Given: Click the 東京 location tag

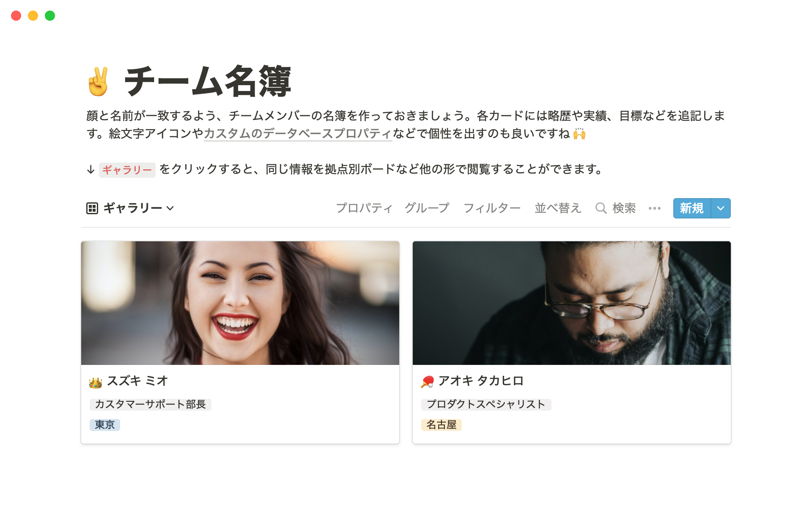Looking at the screenshot, I should point(105,425).
